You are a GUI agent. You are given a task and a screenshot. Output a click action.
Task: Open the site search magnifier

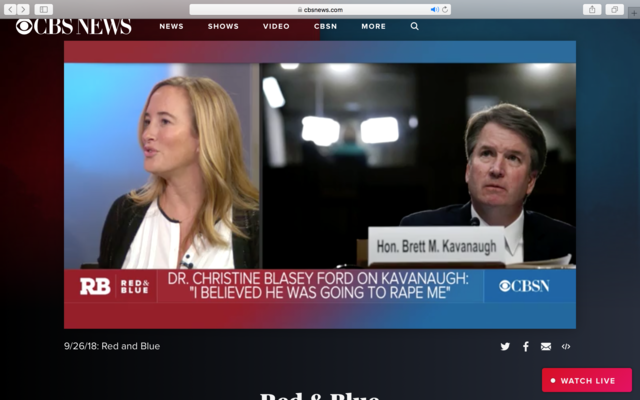pos(414,26)
